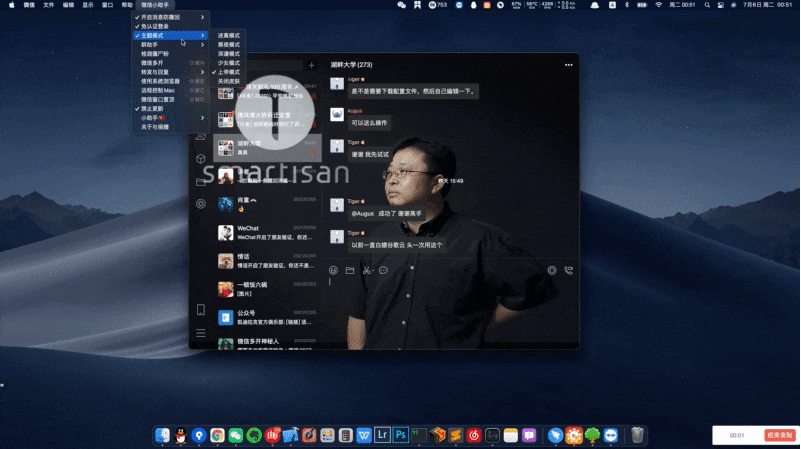Open Lightroom in the Dock

(x=382, y=435)
